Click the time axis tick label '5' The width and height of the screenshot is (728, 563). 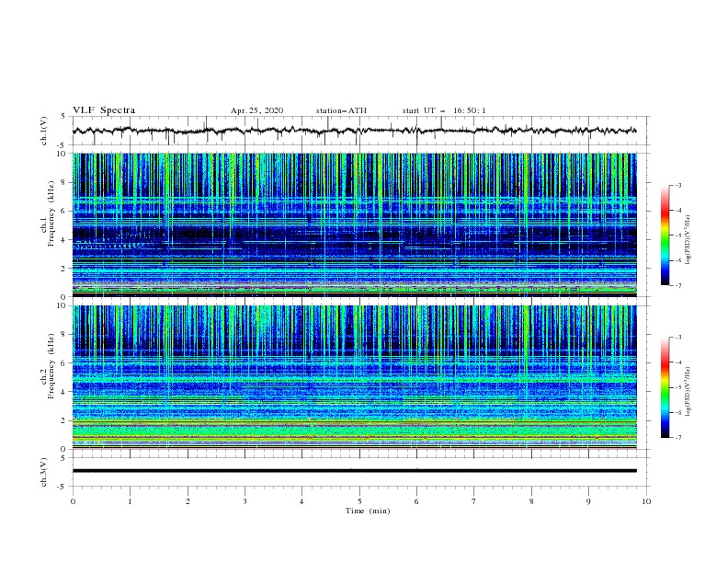pyautogui.click(x=359, y=501)
